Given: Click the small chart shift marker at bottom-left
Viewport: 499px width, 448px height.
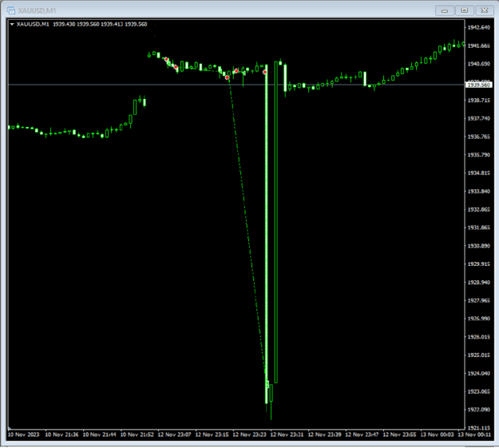Looking at the screenshot, I should click(x=10, y=427).
